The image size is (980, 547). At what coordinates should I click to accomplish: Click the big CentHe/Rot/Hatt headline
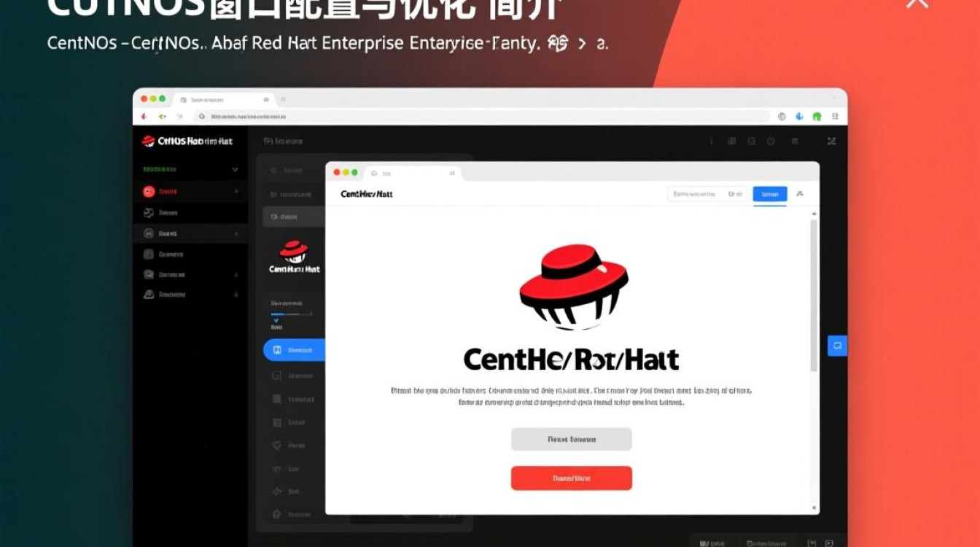572,360
